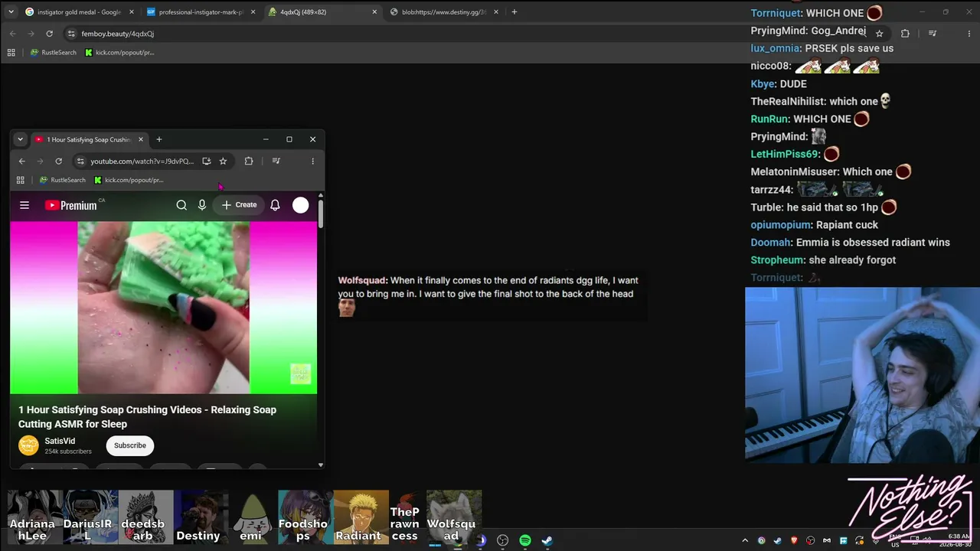Close the professional-instigator-mark tab

click(253, 12)
